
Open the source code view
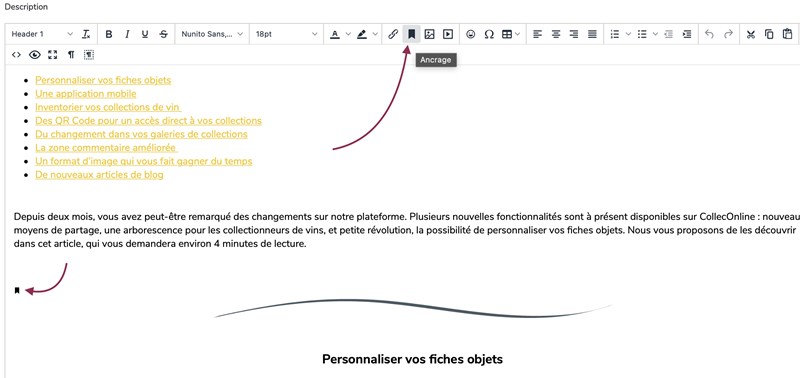(16, 55)
